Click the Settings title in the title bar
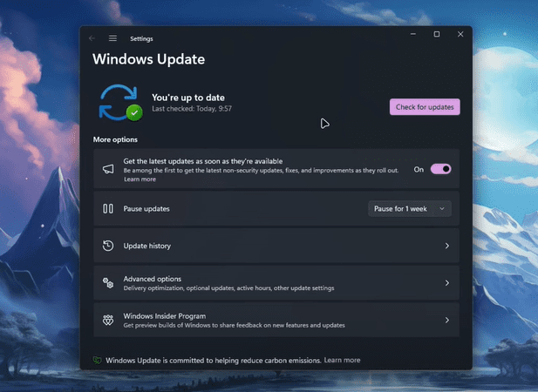 [141, 38]
